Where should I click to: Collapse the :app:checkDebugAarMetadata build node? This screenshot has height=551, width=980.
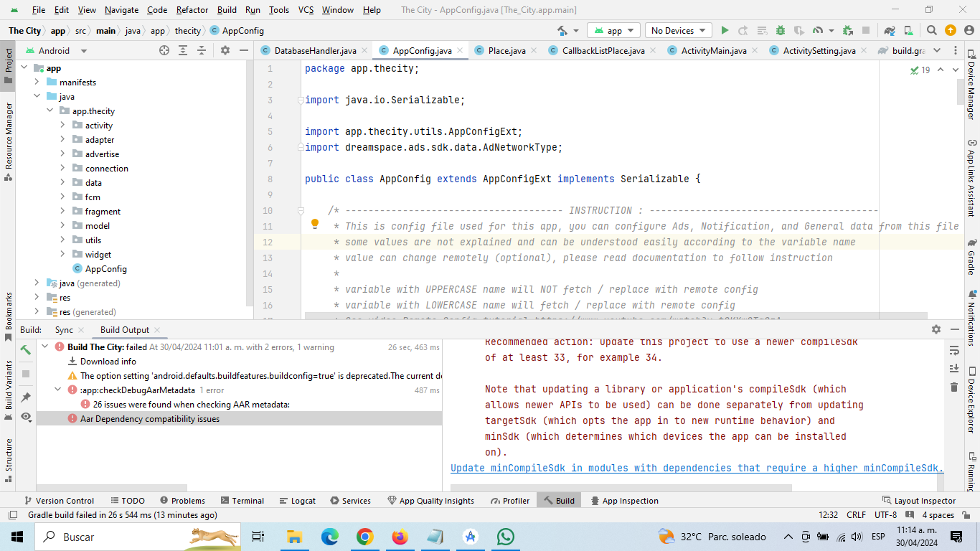coord(59,390)
